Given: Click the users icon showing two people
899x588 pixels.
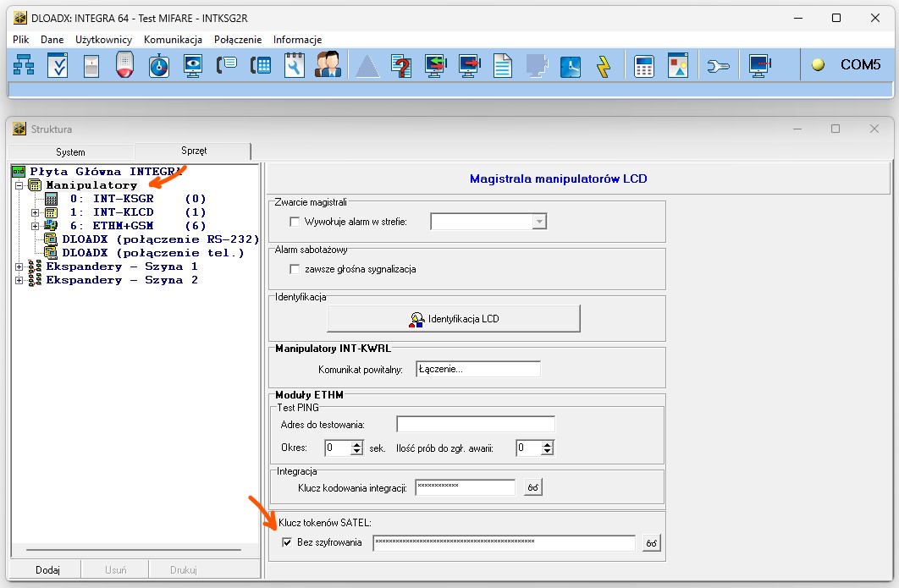Looking at the screenshot, I should pyautogui.click(x=328, y=65).
